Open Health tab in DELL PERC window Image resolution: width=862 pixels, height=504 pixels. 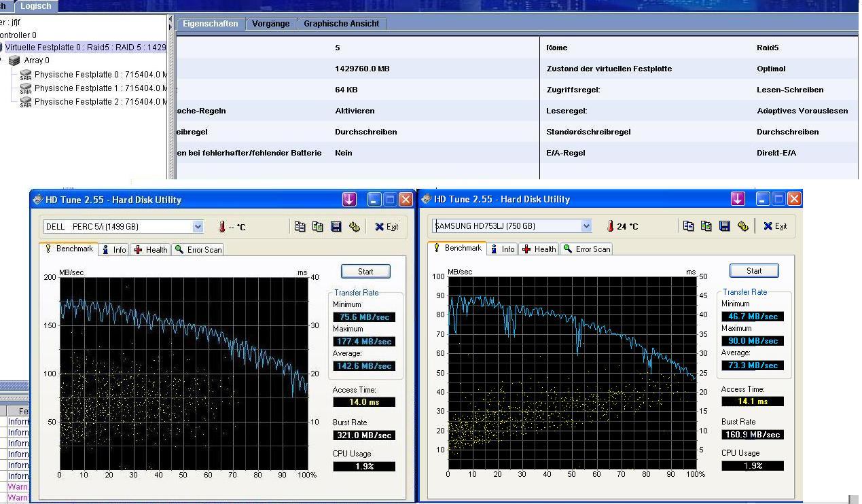click(x=150, y=250)
